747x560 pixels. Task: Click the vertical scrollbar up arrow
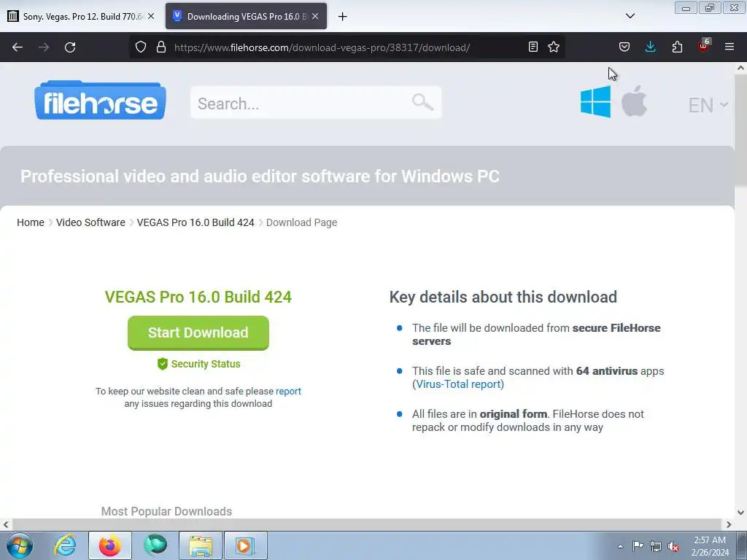click(x=740, y=68)
